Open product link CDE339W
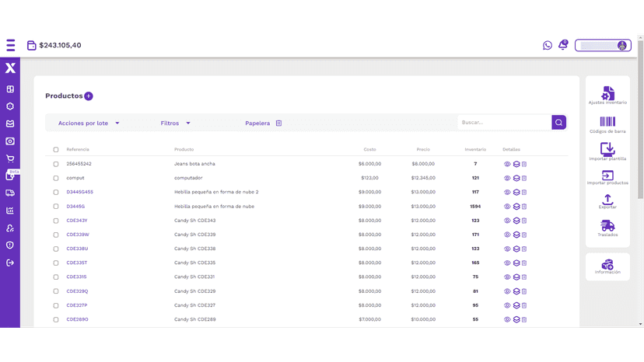Viewport: 644px width, 362px height. coord(78,235)
